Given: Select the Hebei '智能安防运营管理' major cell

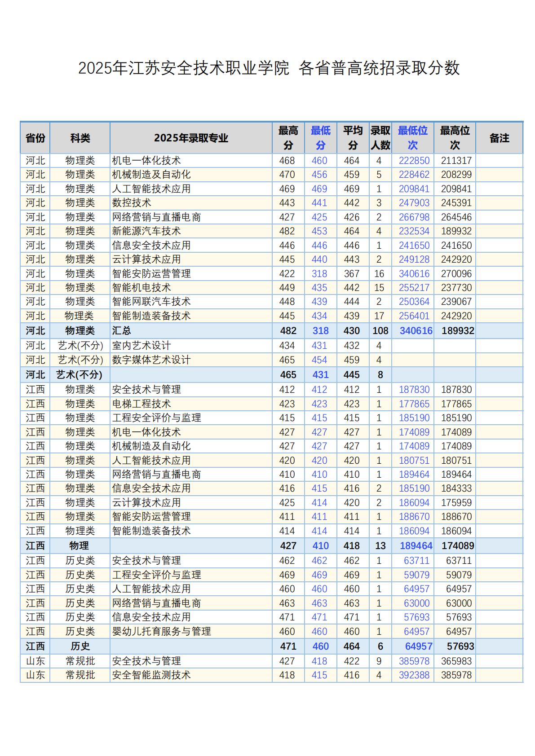Looking at the screenshot, I should point(191,274).
